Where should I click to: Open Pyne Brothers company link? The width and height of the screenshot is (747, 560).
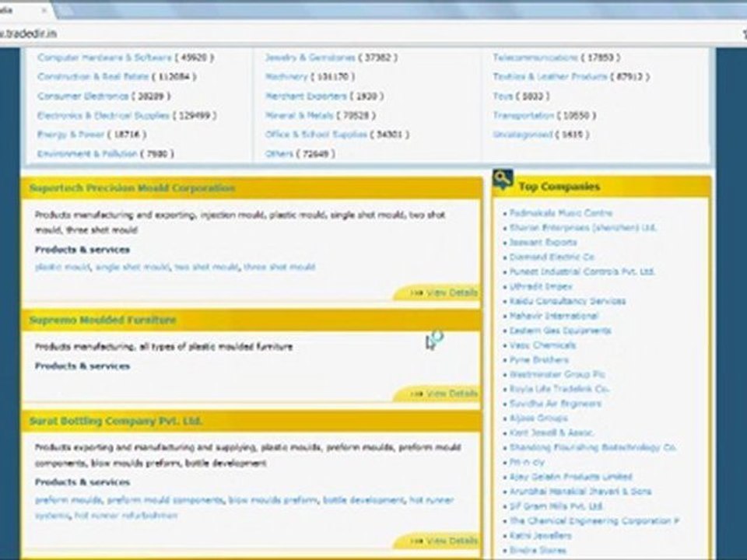click(x=538, y=360)
